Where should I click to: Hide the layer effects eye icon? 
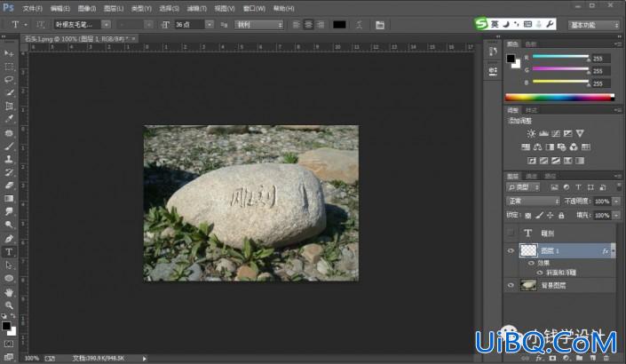531,263
